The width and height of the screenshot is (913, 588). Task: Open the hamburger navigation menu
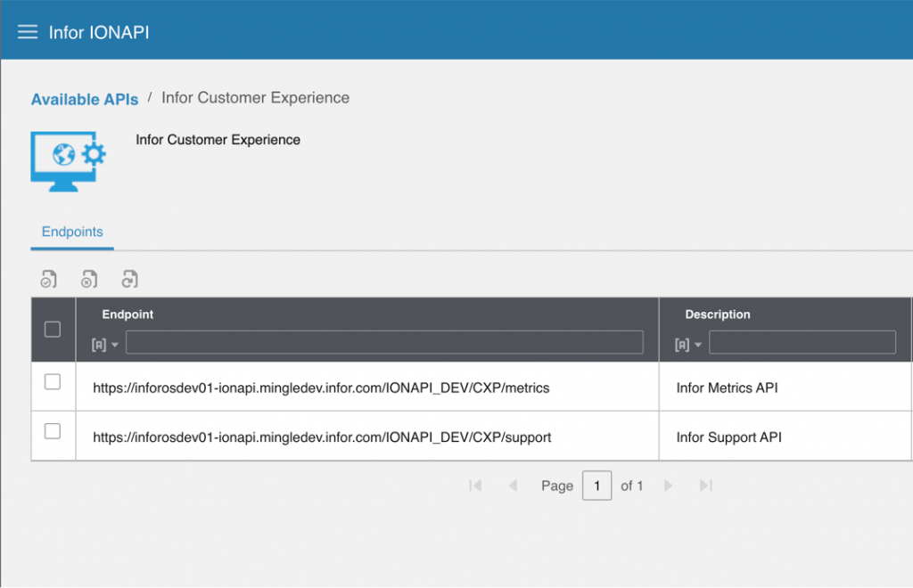coord(28,32)
